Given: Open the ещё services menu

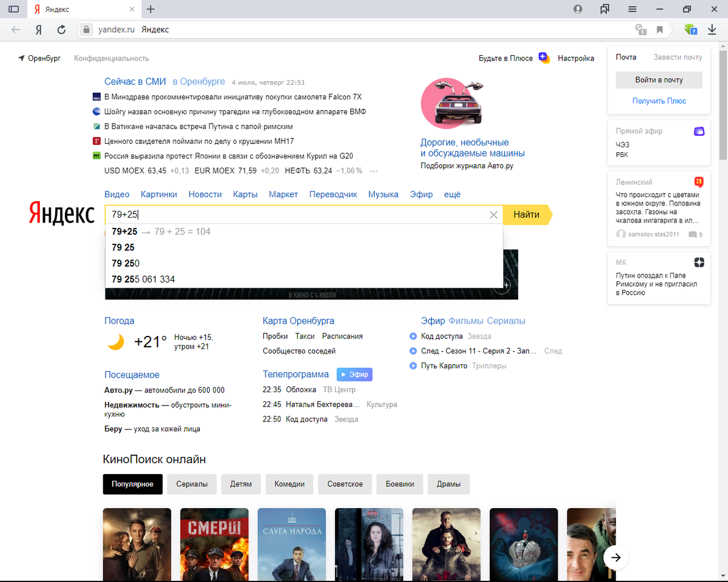Looking at the screenshot, I should coord(453,194).
